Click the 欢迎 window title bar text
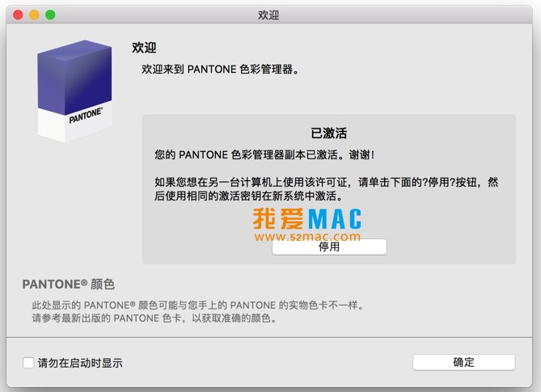Screen dimensions: 541x392 tap(268, 15)
